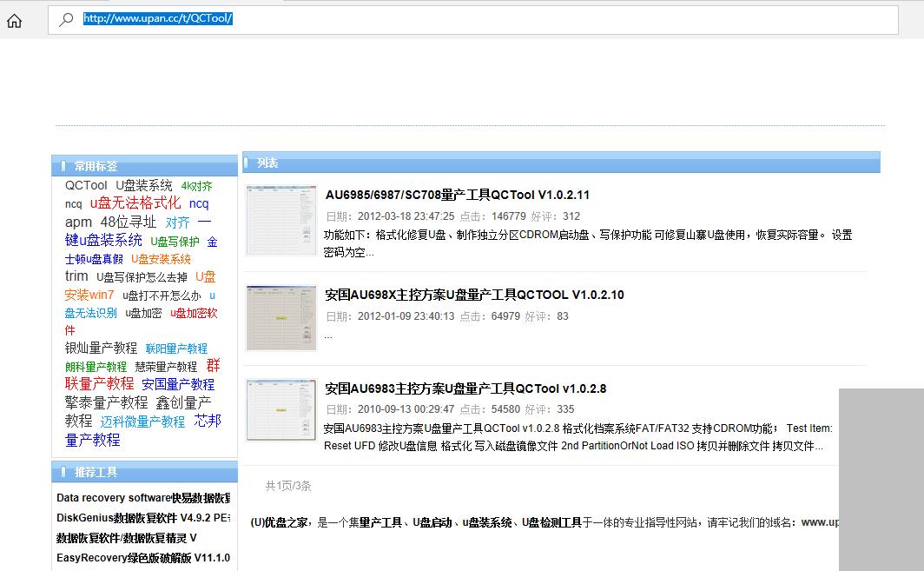Screen dimensions: 924x571
Task: Open the u盘无法格式化 tag page
Action: [x=136, y=203]
